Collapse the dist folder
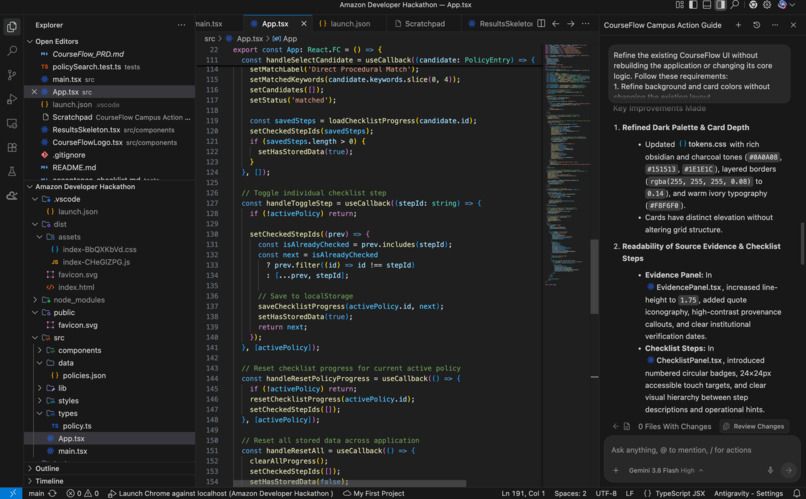 point(35,224)
